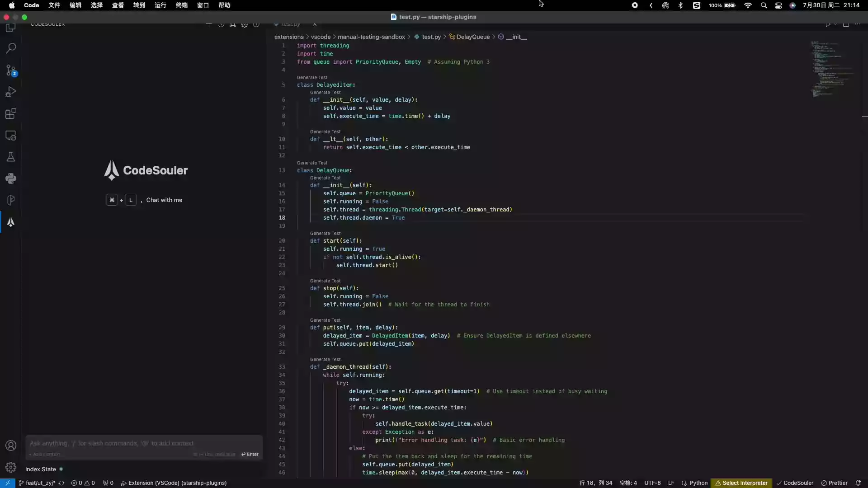This screenshot has width=868, height=488.
Task: Start new CodeSouler chat with plus icon
Action: click(x=209, y=24)
